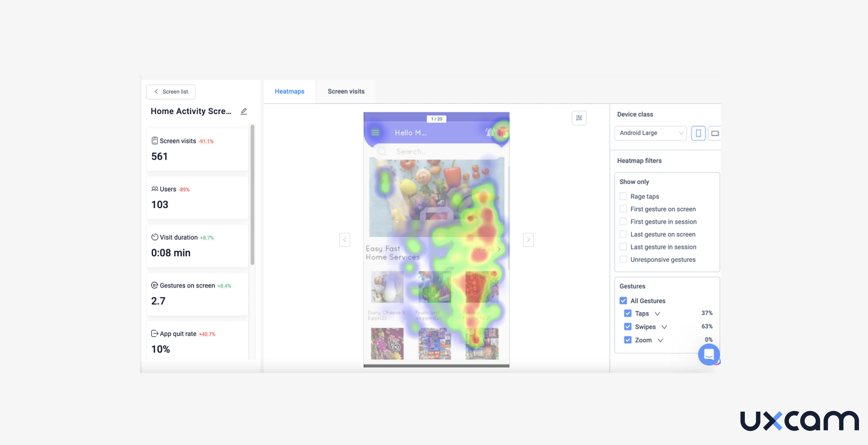Select the Heatmaps tab
The image size is (868, 445).
tap(289, 91)
